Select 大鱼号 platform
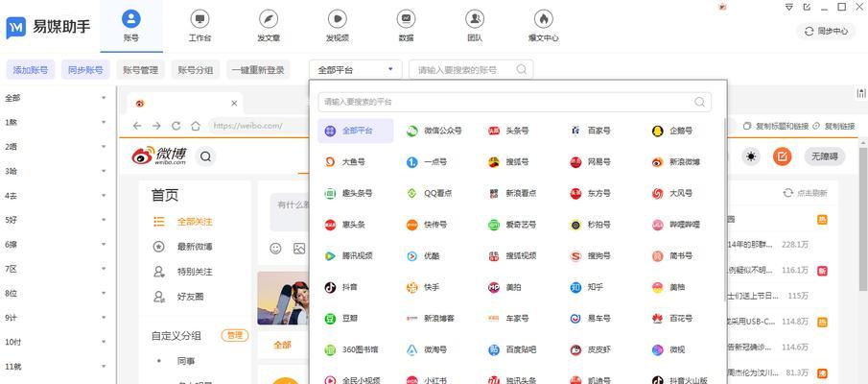 (x=345, y=162)
